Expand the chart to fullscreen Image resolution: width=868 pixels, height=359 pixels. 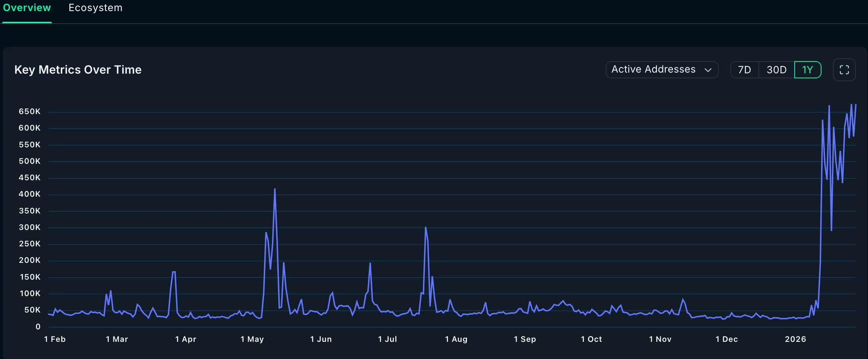(844, 70)
